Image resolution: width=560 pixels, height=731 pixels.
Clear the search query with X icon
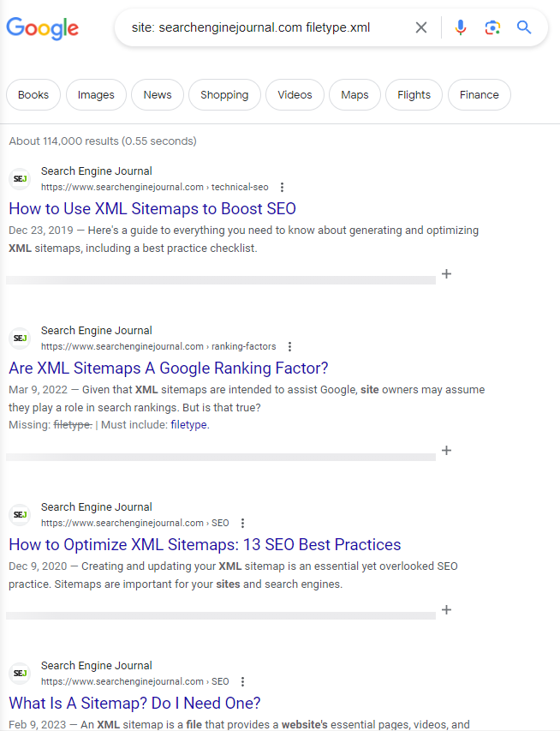tap(421, 27)
